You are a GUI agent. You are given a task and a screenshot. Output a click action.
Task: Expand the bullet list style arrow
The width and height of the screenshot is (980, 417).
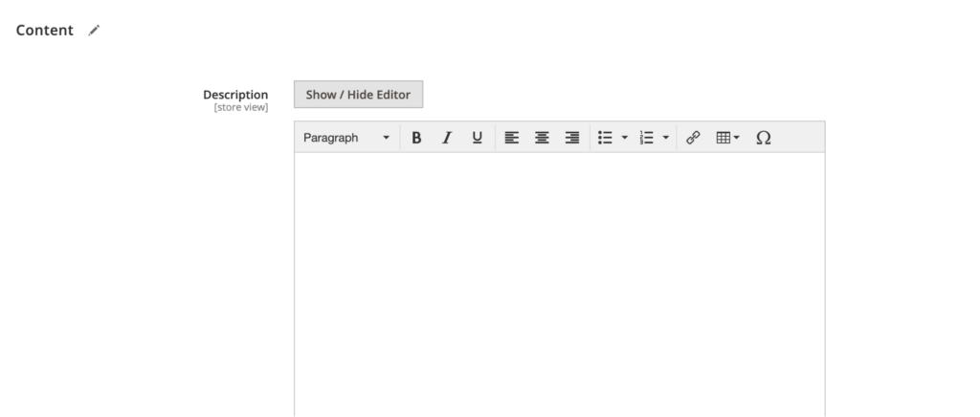click(625, 138)
